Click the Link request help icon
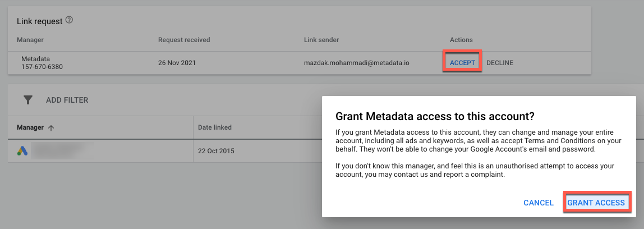The image size is (644, 229). click(x=70, y=20)
